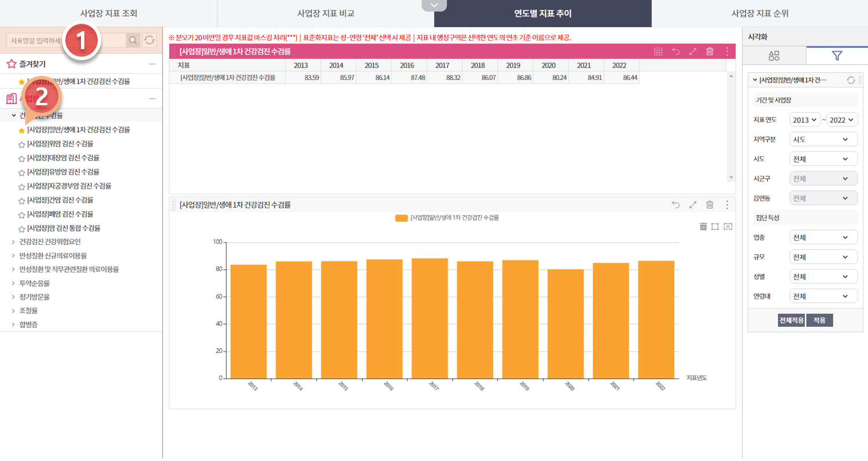Click the indicator name search input field
Image resolution: width=868 pixels, height=461 pixels.
pyautogui.click(x=65, y=40)
